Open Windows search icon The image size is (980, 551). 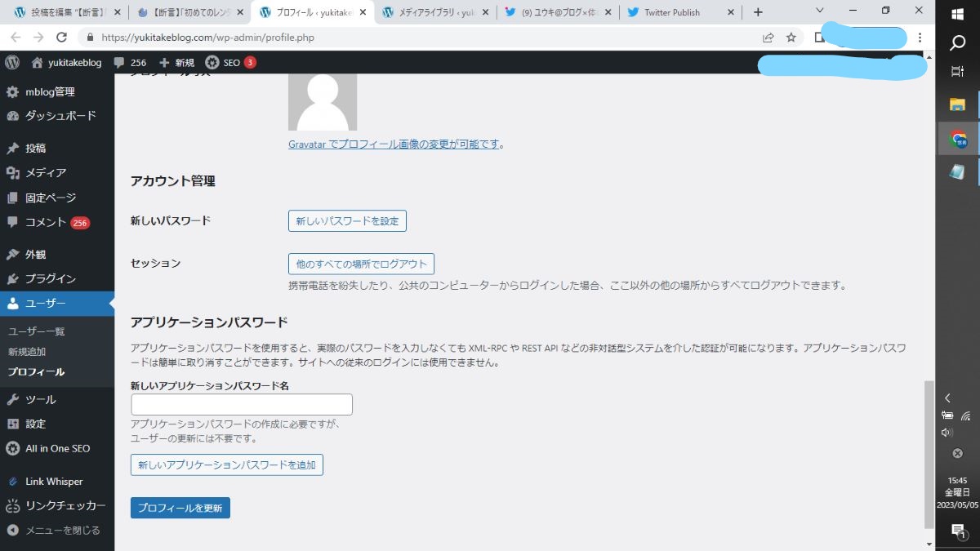pyautogui.click(x=958, y=43)
